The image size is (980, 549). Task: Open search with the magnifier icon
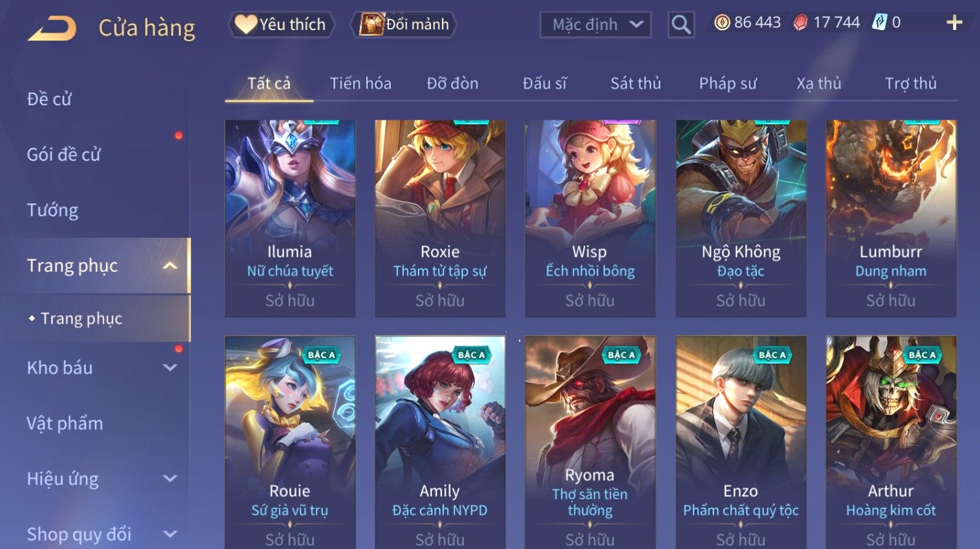pos(681,25)
